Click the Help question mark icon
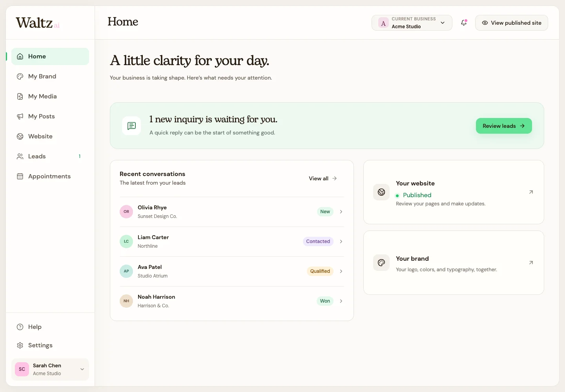 click(20, 327)
